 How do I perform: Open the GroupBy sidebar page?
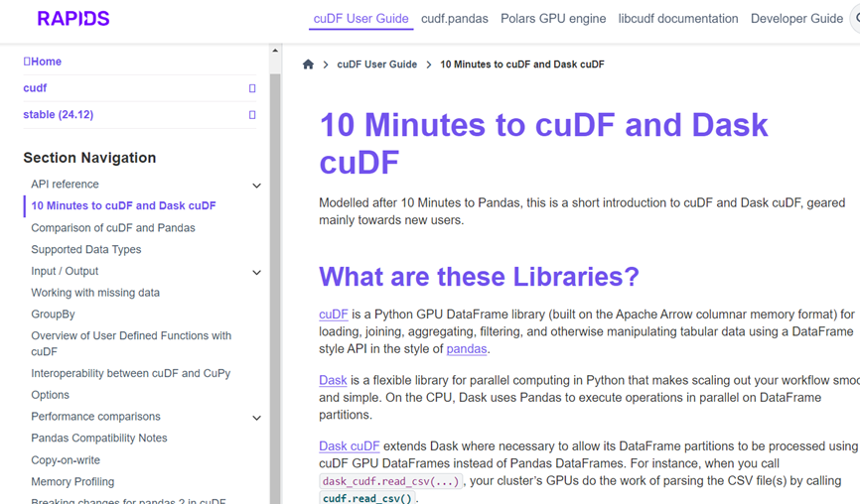(53, 314)
